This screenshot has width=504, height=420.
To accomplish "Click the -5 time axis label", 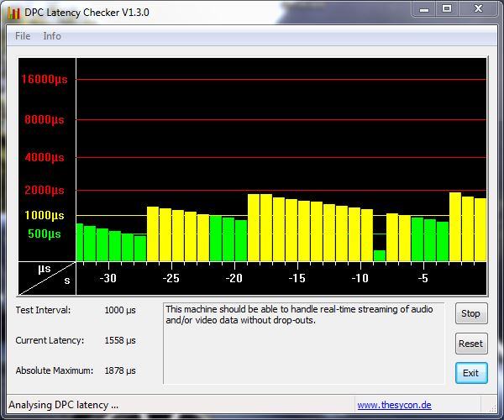I will 423,278.
